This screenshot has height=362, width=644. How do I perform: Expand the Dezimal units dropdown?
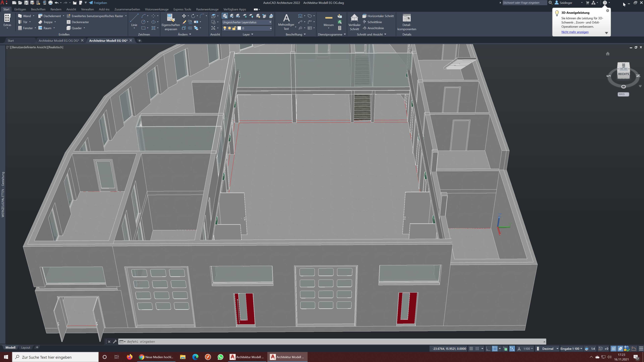(557, 349)
